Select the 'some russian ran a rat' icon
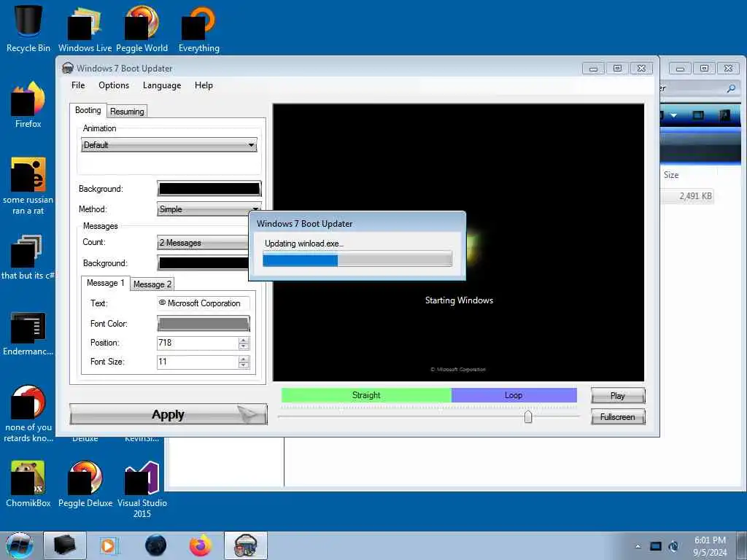Viewport: 747px width, 560px height. 28,186
